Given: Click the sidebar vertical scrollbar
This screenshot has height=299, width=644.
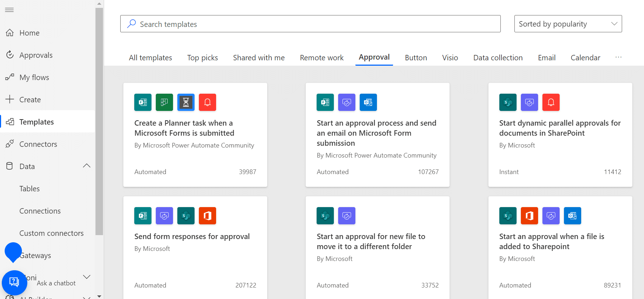Looking at the screenshot, I should click(99, 121).
